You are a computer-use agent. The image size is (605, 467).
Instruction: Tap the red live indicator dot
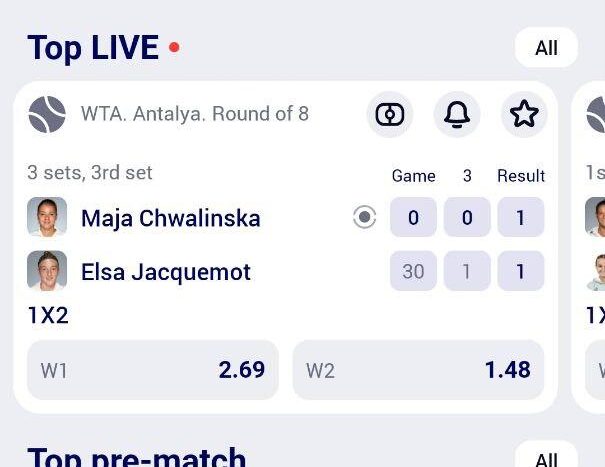(x=174, y=47)
